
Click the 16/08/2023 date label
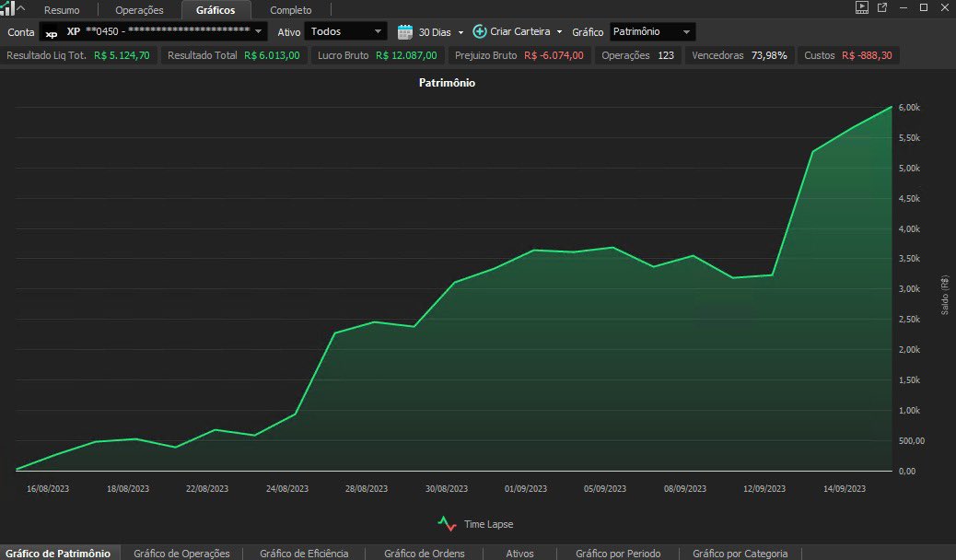click(48, 488)
